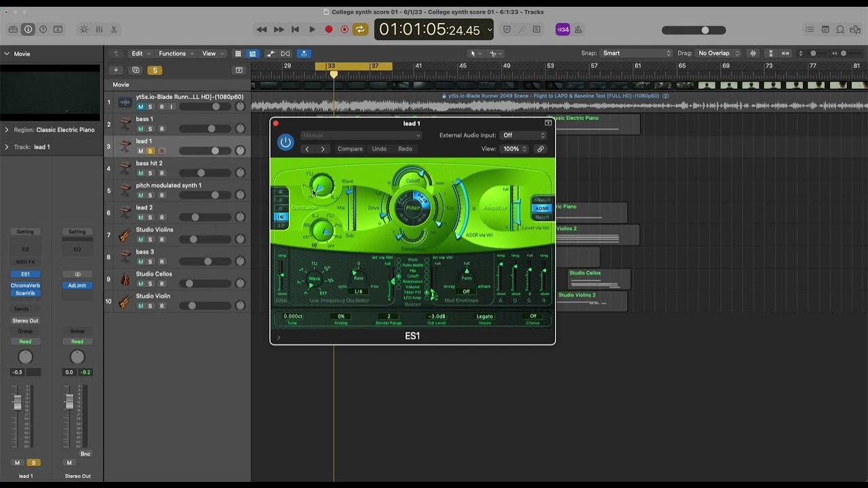This screenshot has width=868, height=488.
Task: Open the Functions menu
Action: 176,54
